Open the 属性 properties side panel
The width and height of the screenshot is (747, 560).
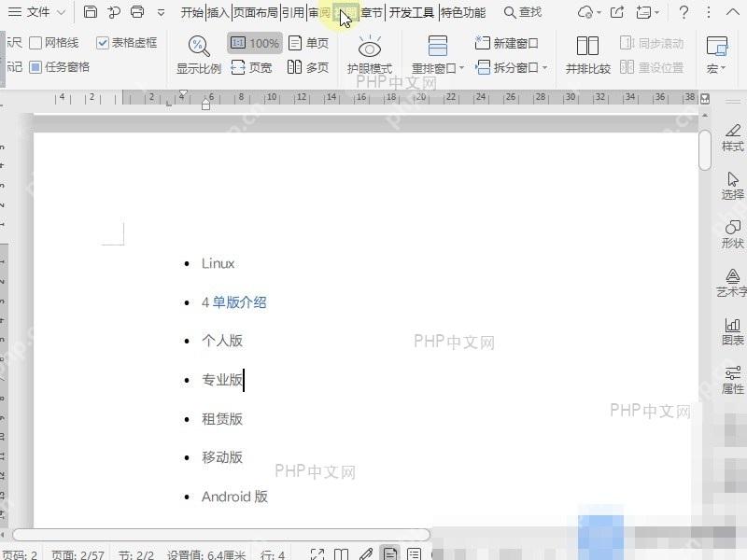(x=732, y=381)
